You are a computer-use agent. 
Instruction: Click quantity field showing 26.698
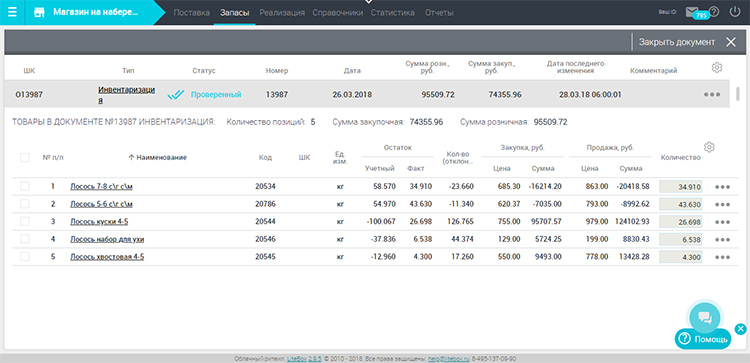pyautogui.click(x=681, y=222)
